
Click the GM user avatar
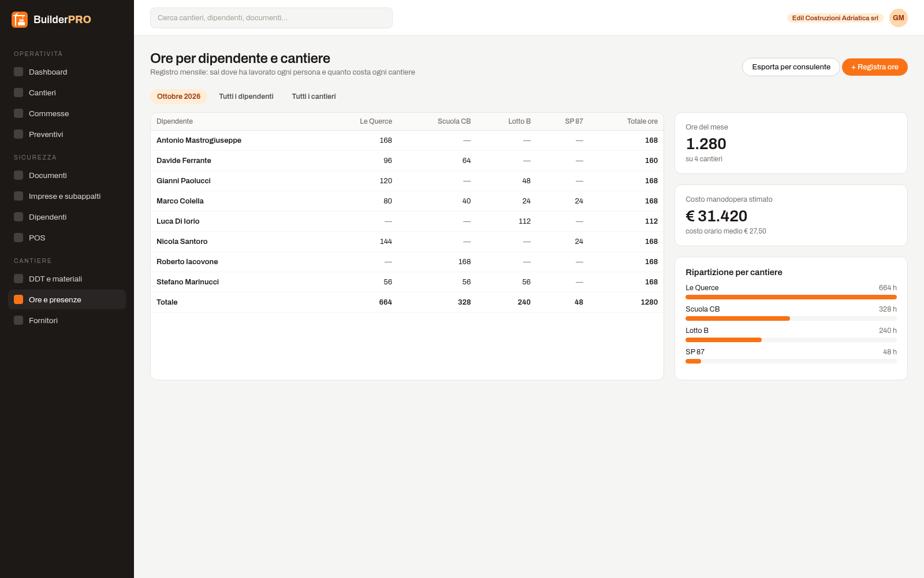[899, 18]
